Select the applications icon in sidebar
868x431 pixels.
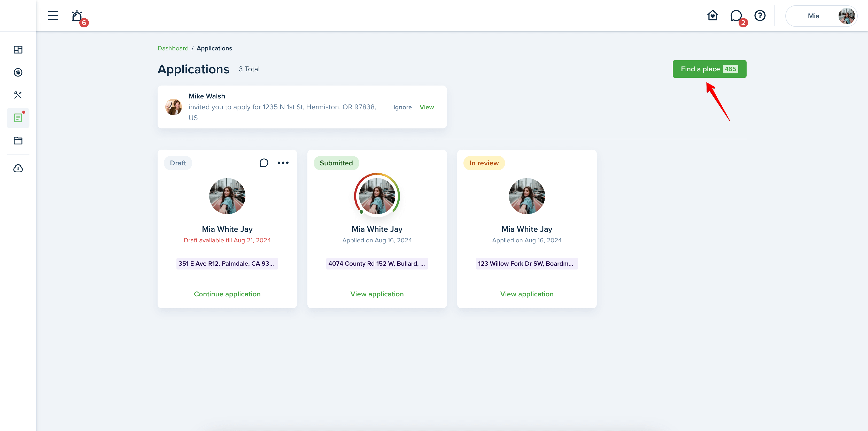point(18,118)
